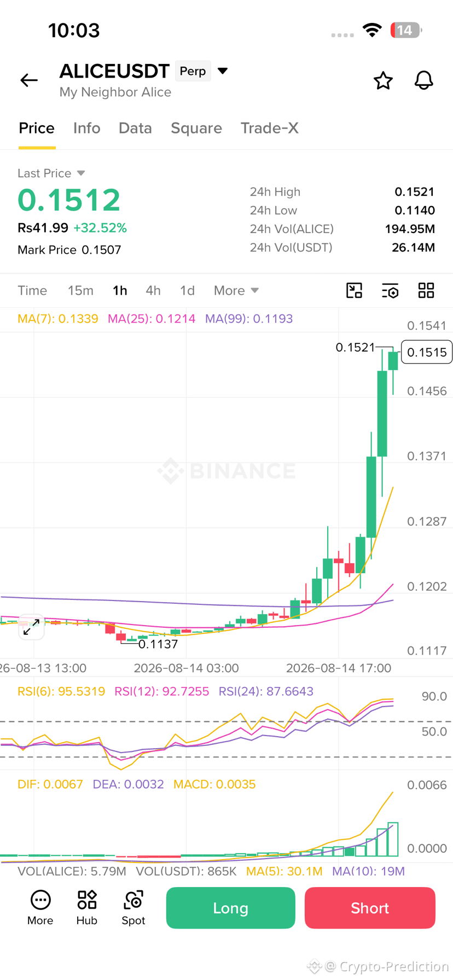Tap the MACD: 0.0035 label

pos(214,784)
